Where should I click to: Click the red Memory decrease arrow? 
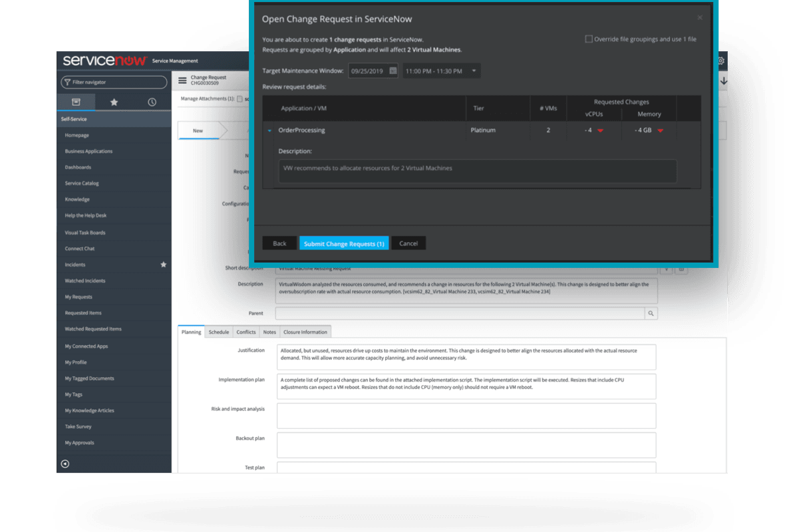[x=661, y=130]
